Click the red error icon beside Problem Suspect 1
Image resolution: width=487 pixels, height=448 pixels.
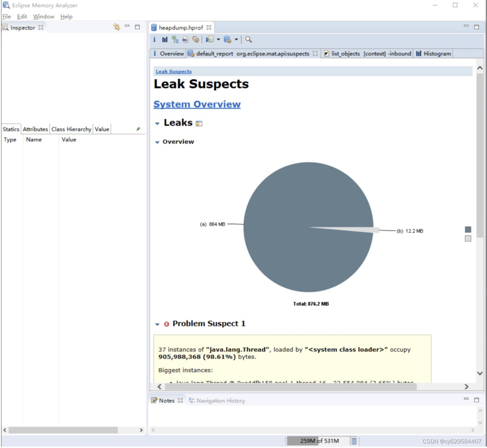[167, 324]
